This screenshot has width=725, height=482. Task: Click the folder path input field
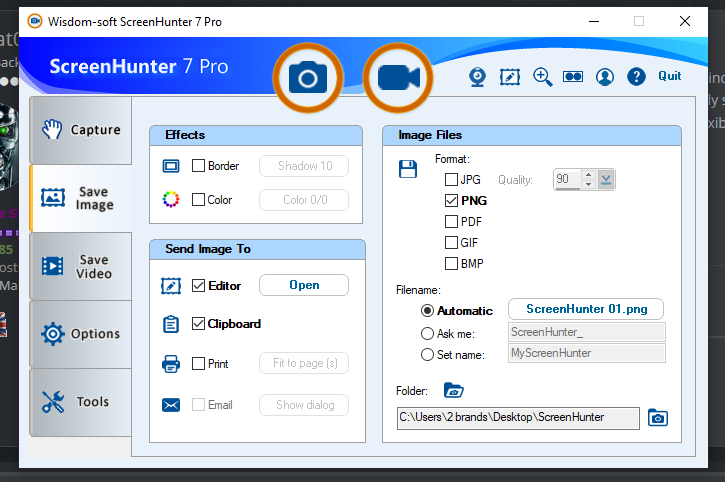point(518,418)
